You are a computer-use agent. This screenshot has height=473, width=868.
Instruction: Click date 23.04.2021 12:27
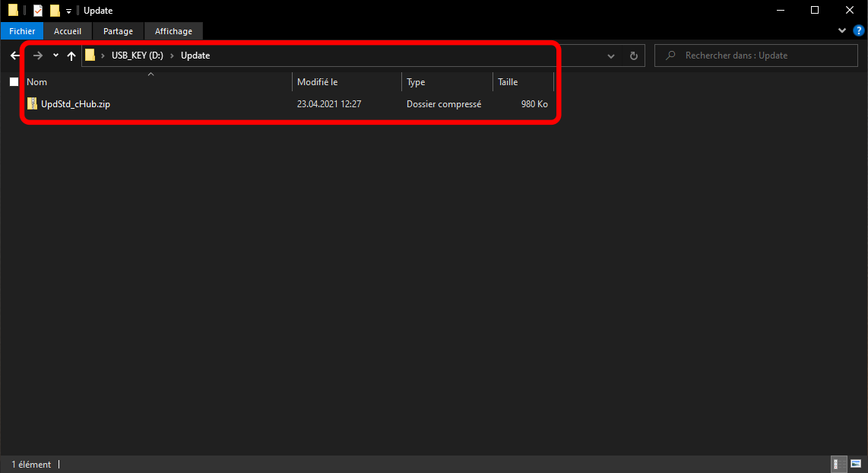[x=329, y=104]
